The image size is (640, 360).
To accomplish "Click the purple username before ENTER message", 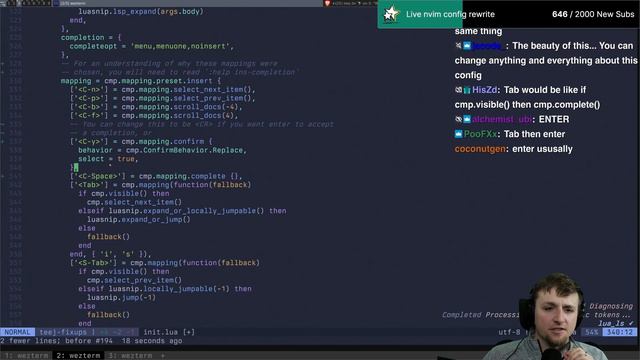I will [x=502, y=119].
